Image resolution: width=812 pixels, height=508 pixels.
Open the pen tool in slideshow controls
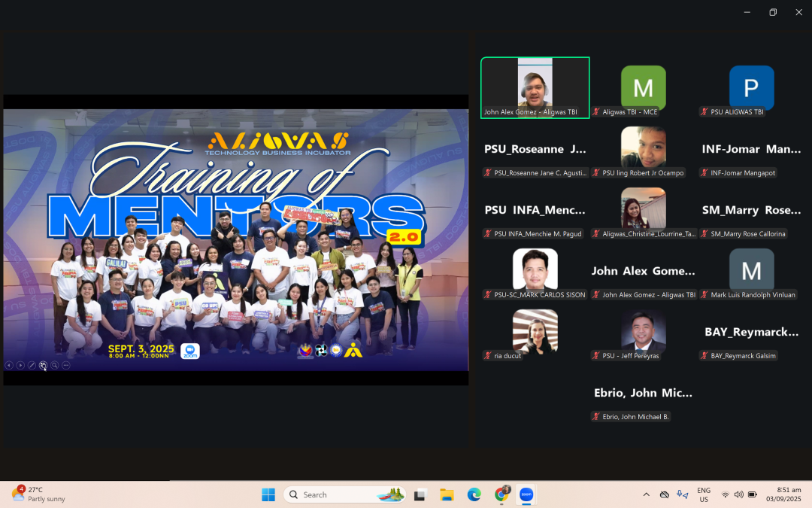coord(32,365)
